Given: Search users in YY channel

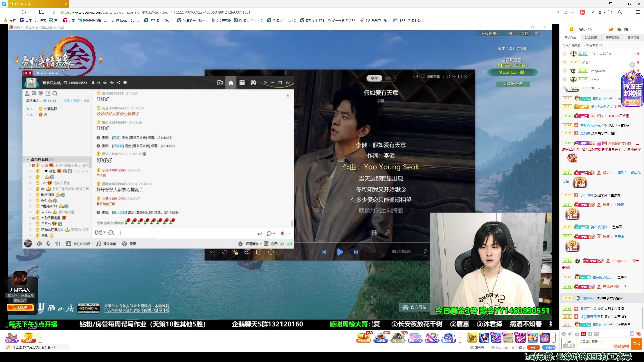Looking at the screenshot, I should tap(55, 93).
